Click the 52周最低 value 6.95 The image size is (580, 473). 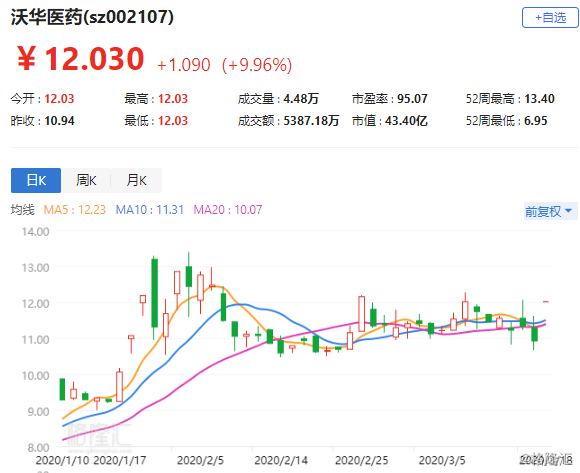[x=536, y=121]
